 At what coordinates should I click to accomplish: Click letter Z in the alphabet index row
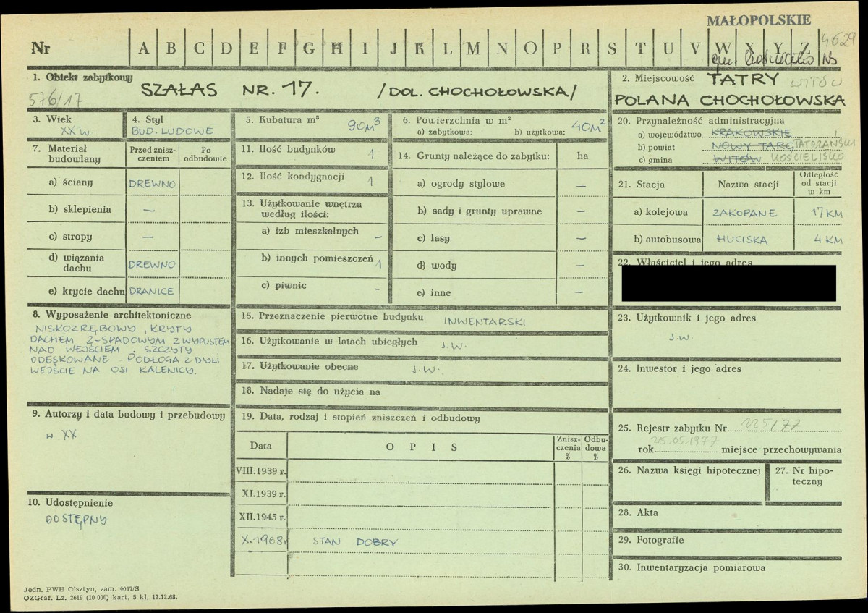click(803, 47)
